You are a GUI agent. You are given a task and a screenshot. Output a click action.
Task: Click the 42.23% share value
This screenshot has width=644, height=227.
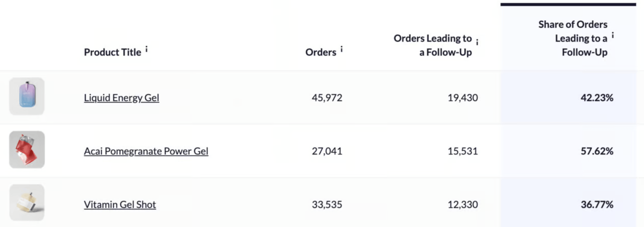[x=597, y=98]
